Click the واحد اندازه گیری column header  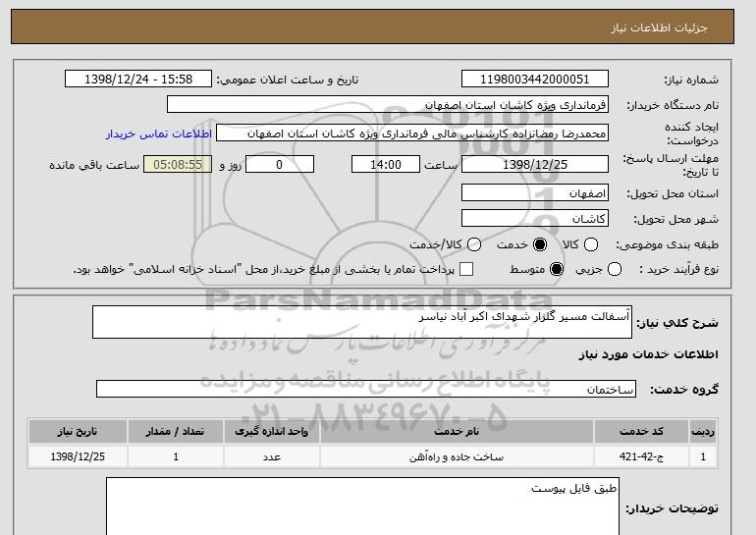[x=271, y=431]
